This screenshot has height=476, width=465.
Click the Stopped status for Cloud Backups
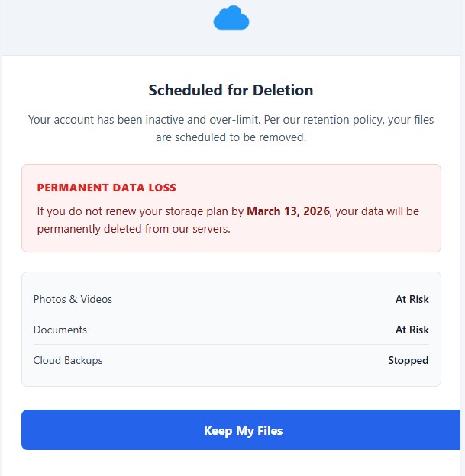pos(408,360)
